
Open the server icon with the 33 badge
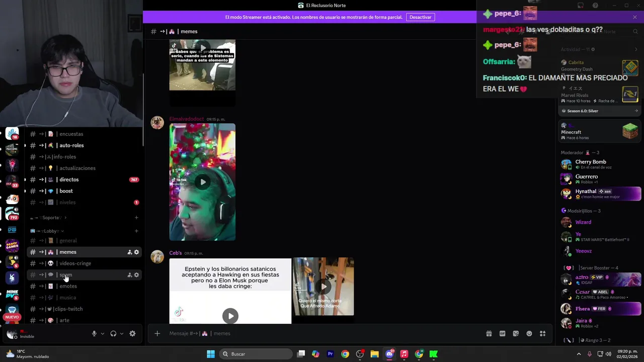click(x=12, y=180)
